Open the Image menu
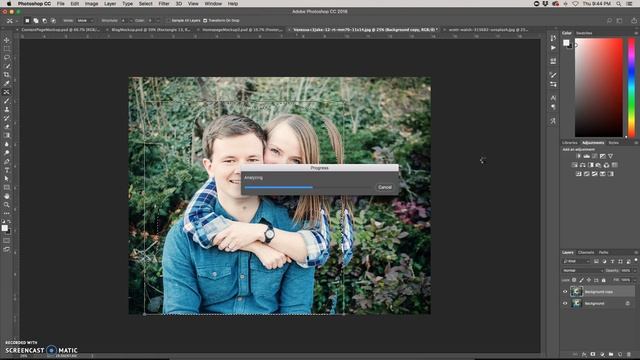640x360 pixels. point(91,4)
